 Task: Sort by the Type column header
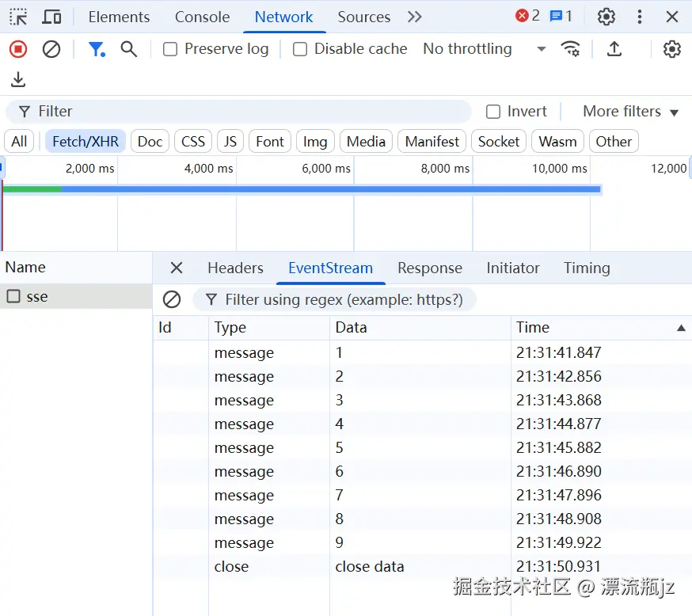[x=268, y=328]
